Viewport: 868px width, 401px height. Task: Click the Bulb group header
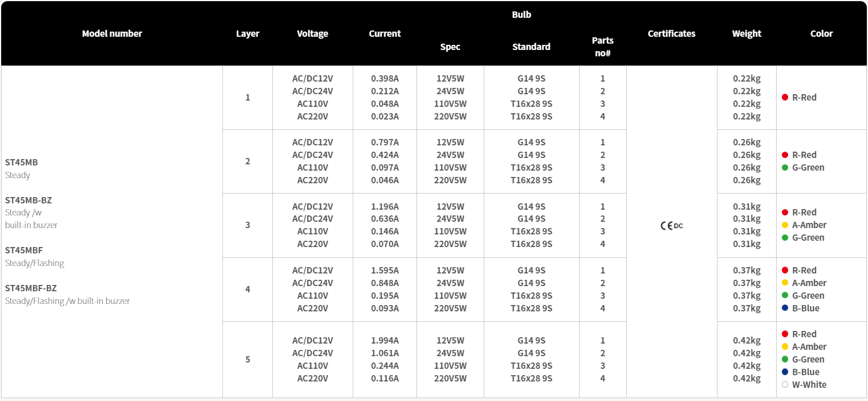pyautogui.click(x=522, y=15)
